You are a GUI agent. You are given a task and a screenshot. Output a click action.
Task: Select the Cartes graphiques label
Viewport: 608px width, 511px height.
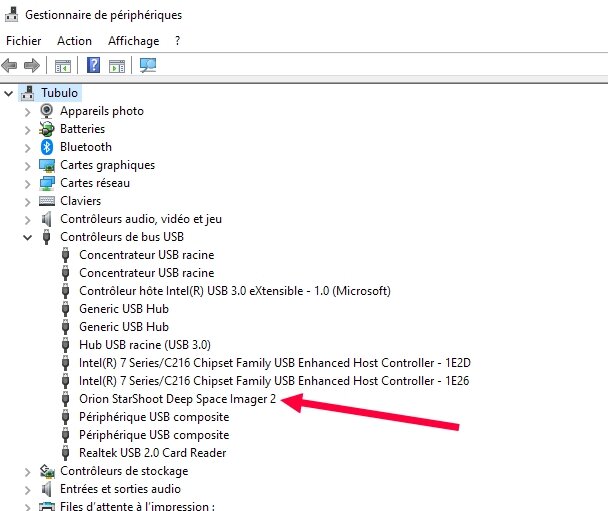pos(107,165)
